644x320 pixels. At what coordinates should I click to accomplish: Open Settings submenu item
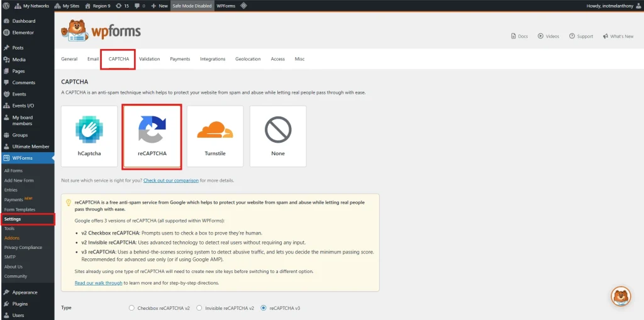tap(27, 219)
